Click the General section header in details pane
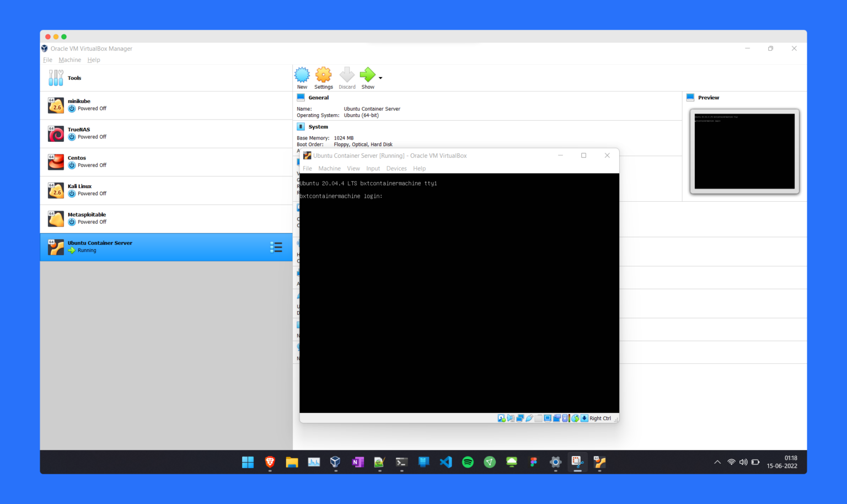 (318, 97)
